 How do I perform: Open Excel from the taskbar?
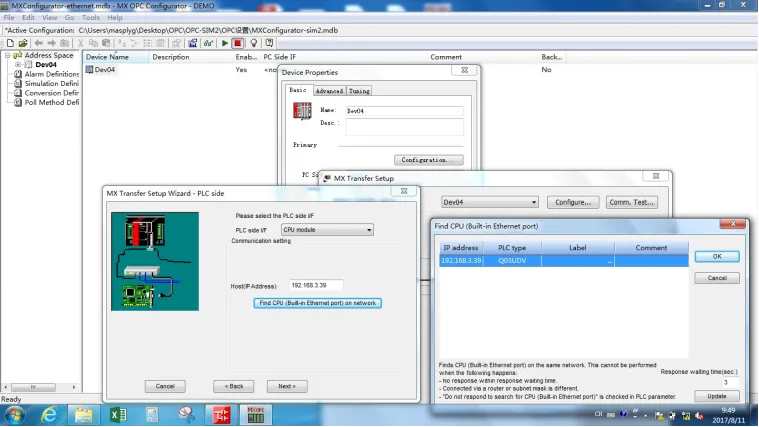pos(118,415)
